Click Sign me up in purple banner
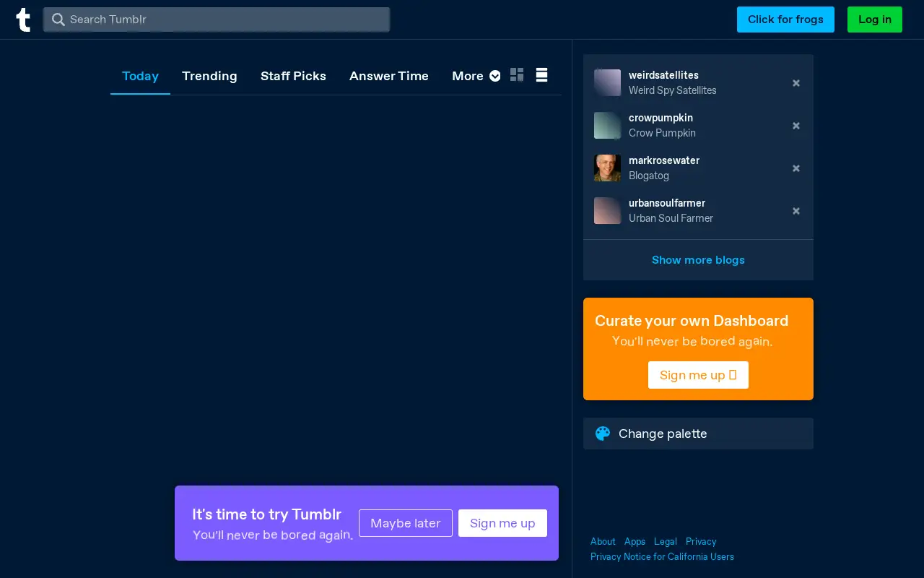The width and height of the screenshot is (924, 578). click(502, 523)
